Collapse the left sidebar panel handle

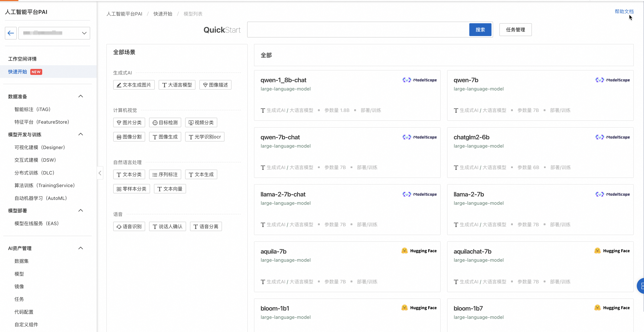(100, 173)
